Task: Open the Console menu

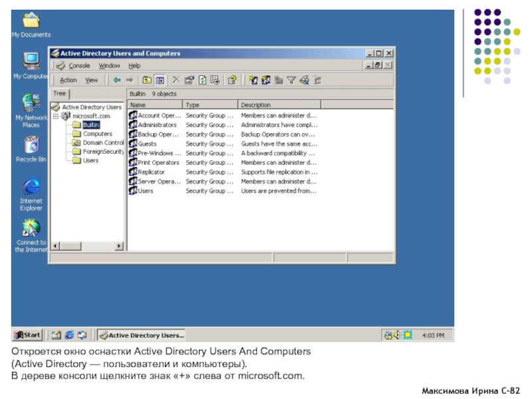Action: click(79, 66)
